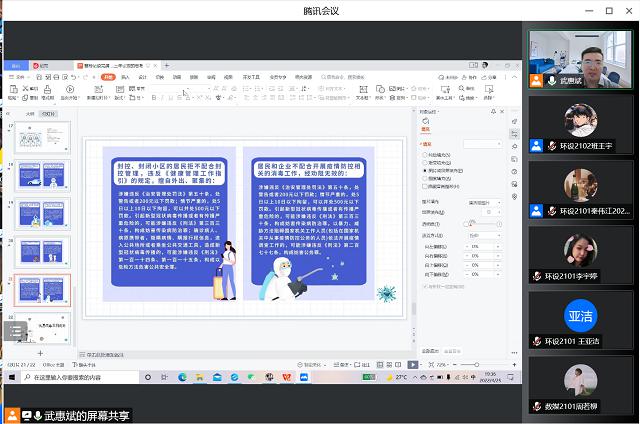Click the zoom out minus in status bar
This screenshot has width=640, height=424.
[455, 364]
